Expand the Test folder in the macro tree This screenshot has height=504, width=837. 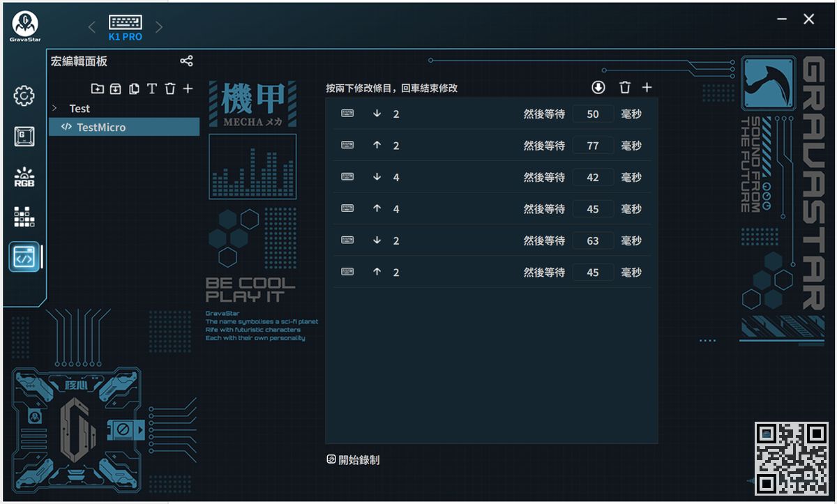(55, 109)
